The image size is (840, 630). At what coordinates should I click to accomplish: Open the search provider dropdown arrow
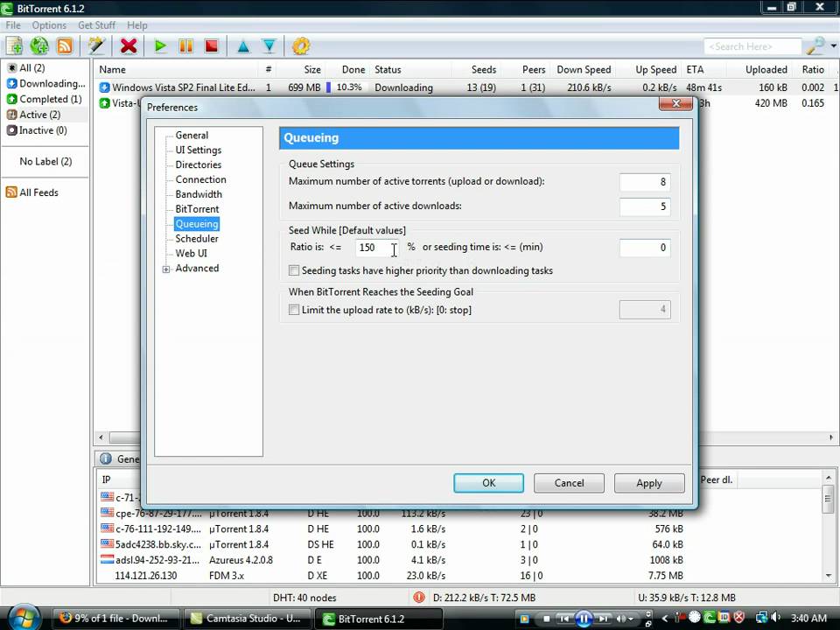[x=833, y=46]
